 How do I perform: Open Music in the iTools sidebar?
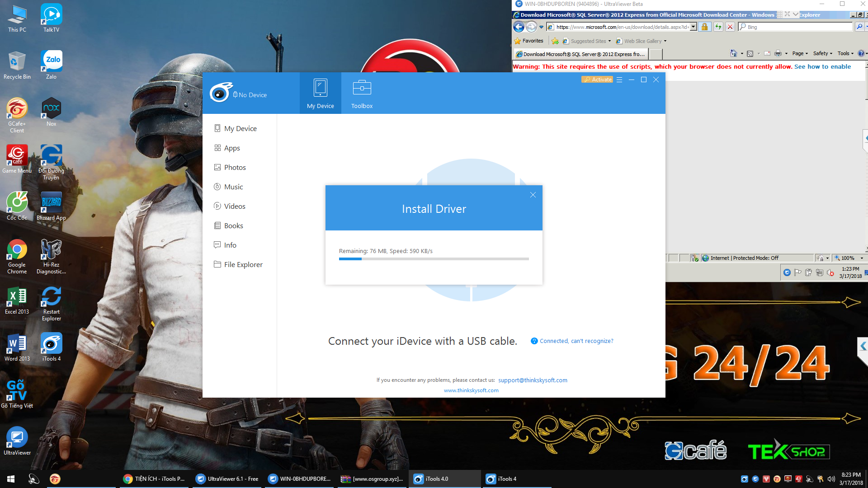[240, 187]
